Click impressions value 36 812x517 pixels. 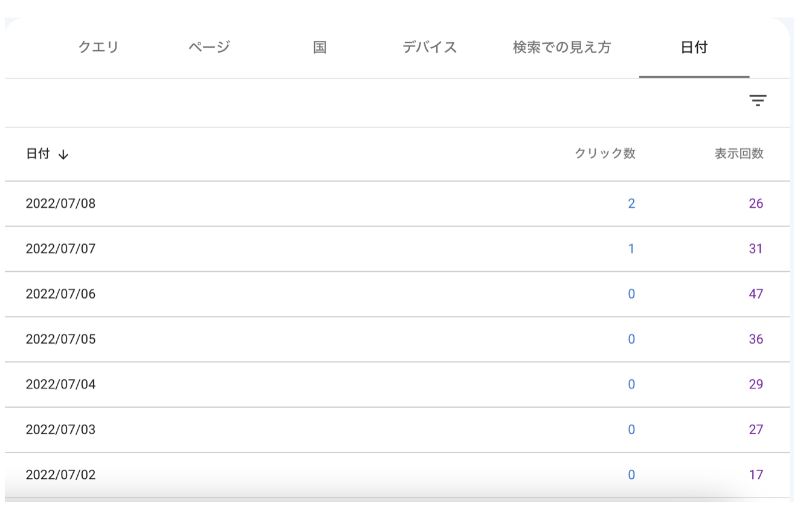[756, 339]
